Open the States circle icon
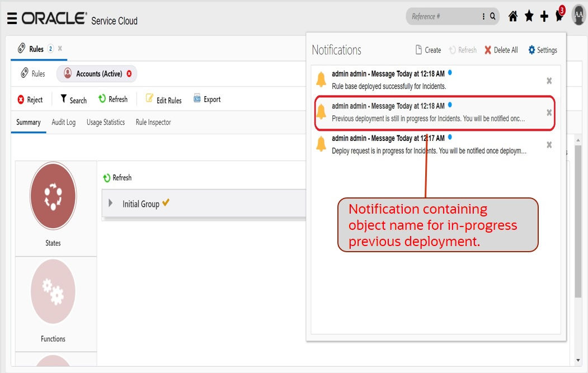This screenshot has width=588, height=373. pos(53,196)
